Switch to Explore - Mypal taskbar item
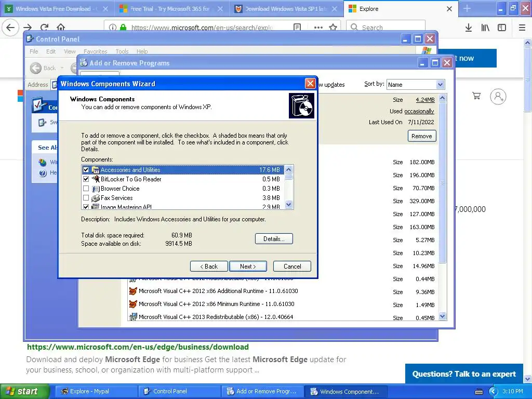Image resolution: width=532 pixels, height=399 pixels. pos(96,392)
